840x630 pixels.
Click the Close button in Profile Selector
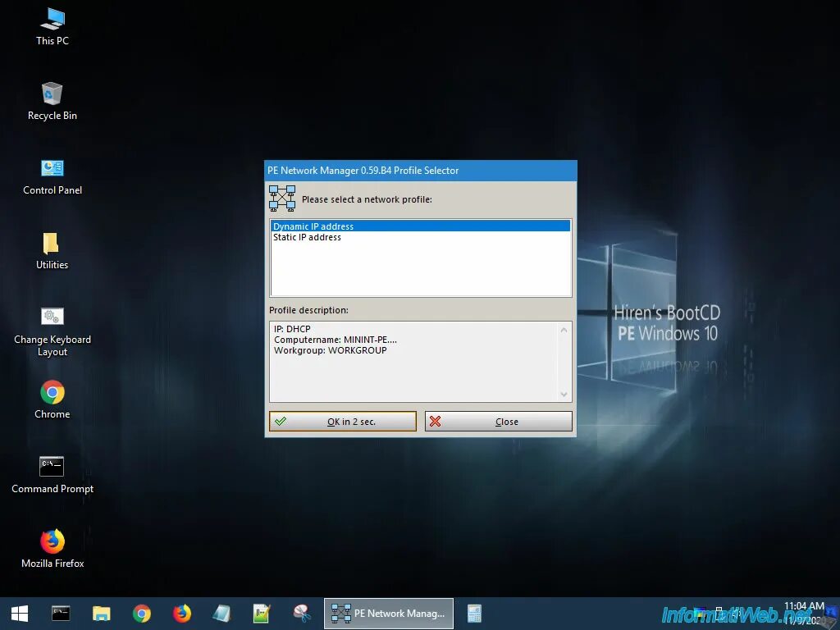point(498,421)
